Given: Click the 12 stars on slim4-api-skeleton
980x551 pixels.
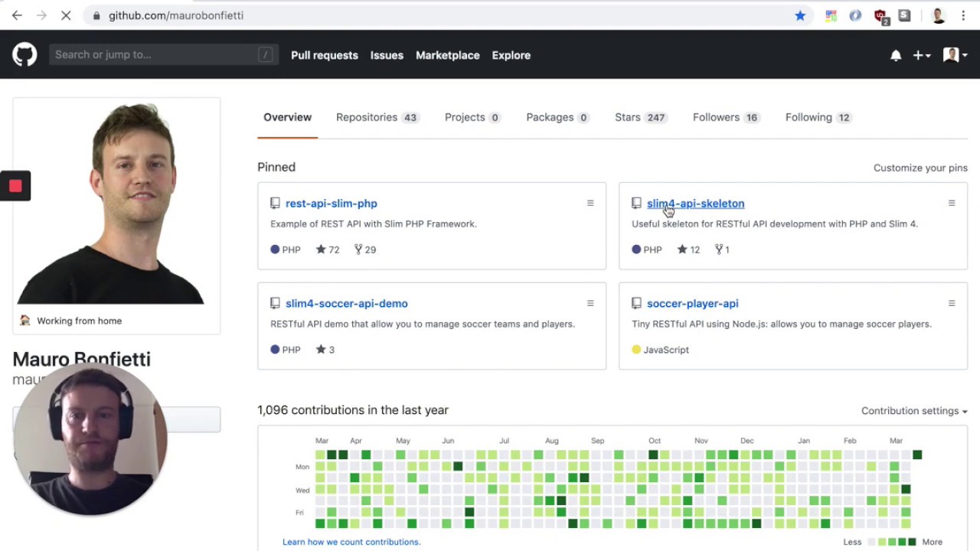Looking at the screenshot, I should (689, 249).
